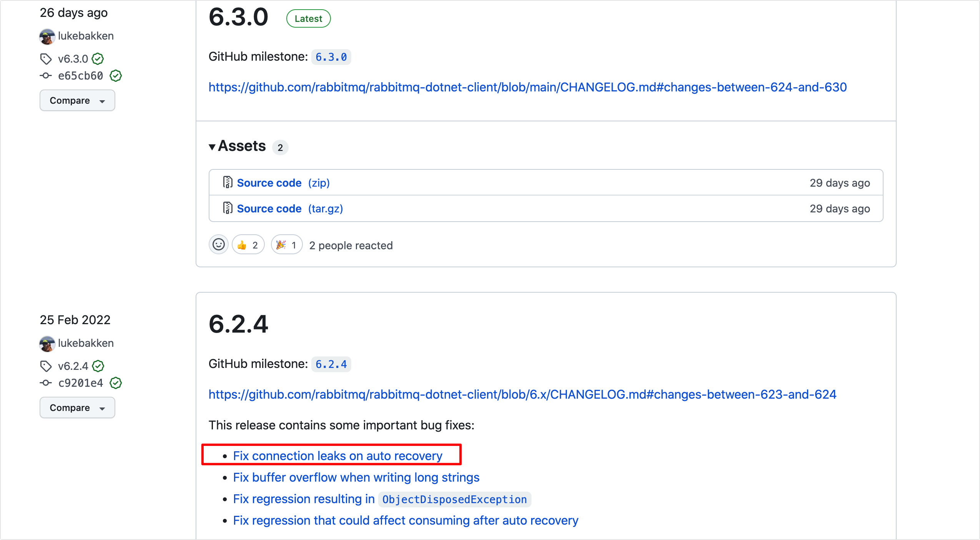Open Fix buffer overflow when writing long strings
This screenshot has height=540, width=980.
click(x=356, y=477)
